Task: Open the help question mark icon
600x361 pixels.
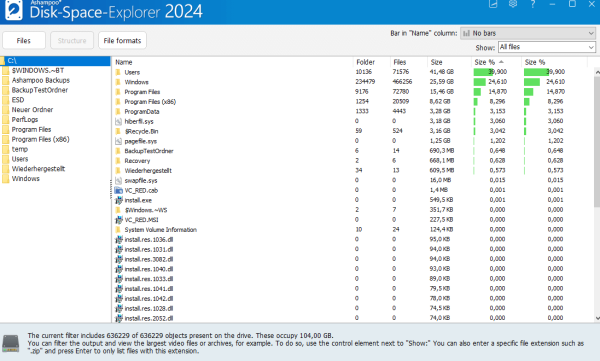Action: coord(533,4)
